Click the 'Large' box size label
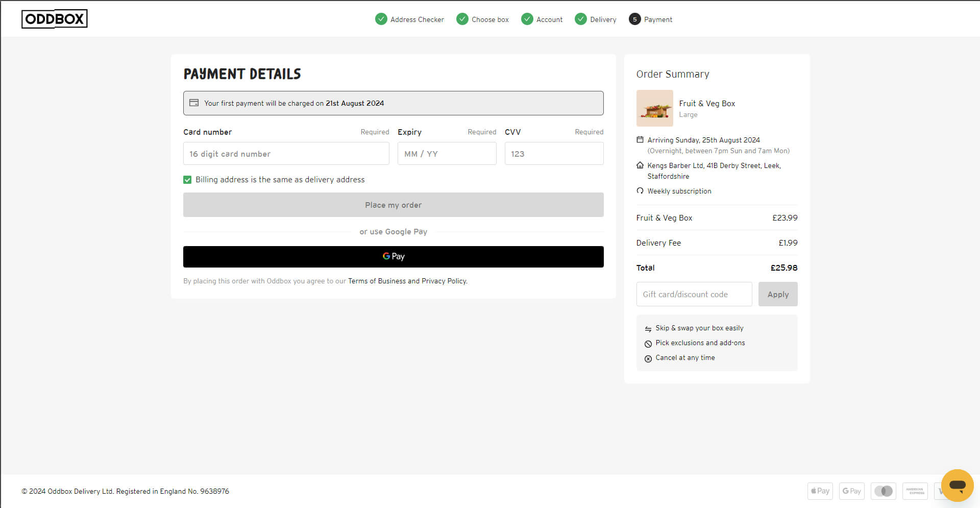980x508 pixels. (x=688, y=114)
